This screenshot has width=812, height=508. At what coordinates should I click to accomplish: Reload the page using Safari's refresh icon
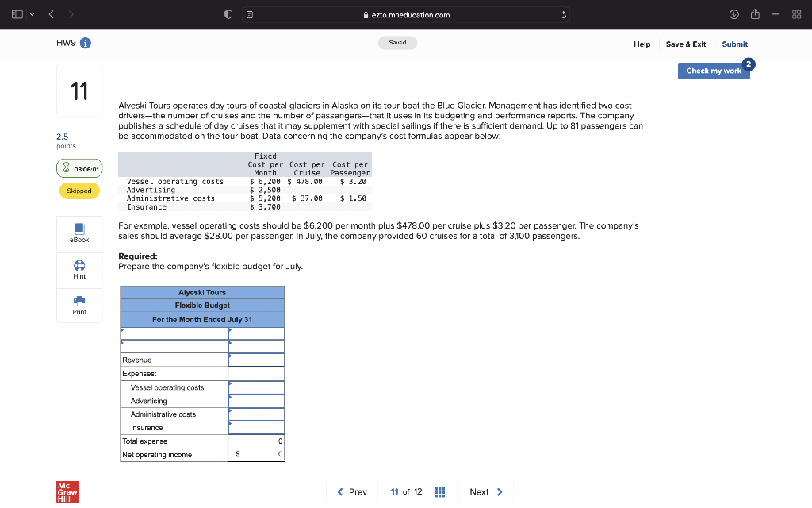[x=563, y=14]
